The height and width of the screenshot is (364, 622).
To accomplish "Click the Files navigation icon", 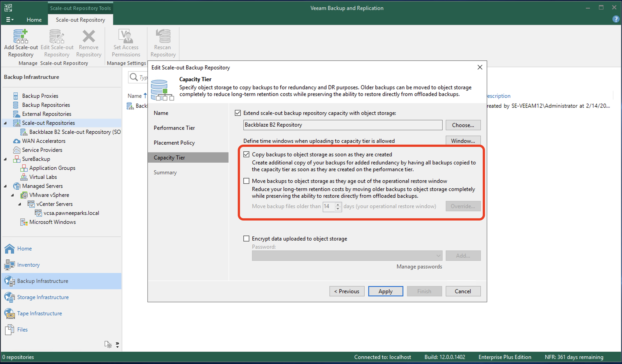I will pos(10,330).
